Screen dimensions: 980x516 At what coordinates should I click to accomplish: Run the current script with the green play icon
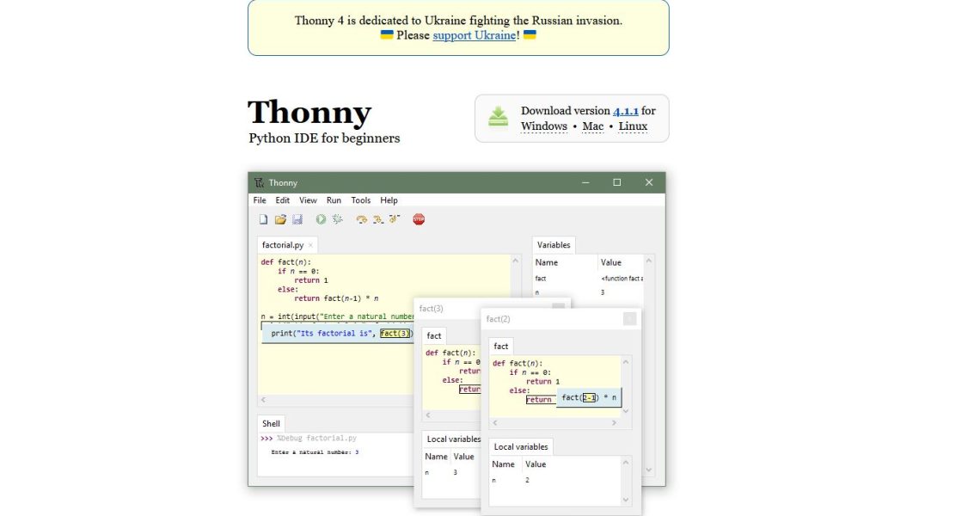point(321,219)
